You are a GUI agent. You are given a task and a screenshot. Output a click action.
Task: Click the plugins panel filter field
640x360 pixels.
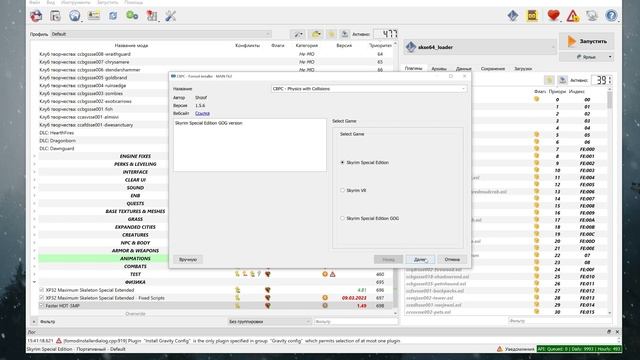tap(559, 321)
